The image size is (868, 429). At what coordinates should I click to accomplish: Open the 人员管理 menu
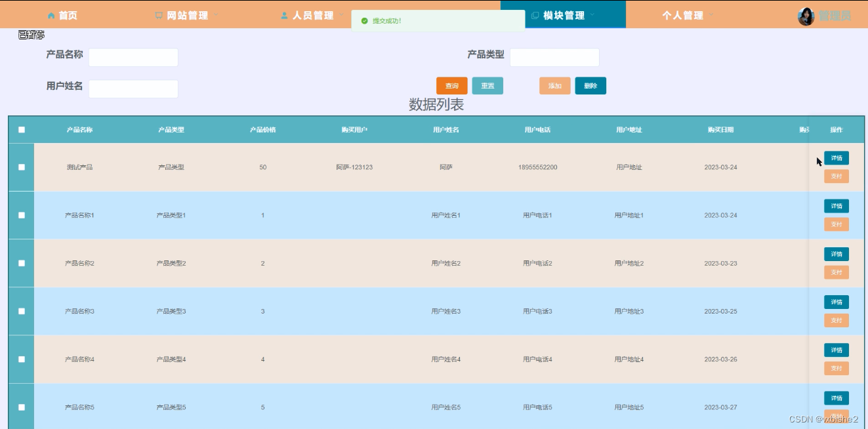(312, 15)
